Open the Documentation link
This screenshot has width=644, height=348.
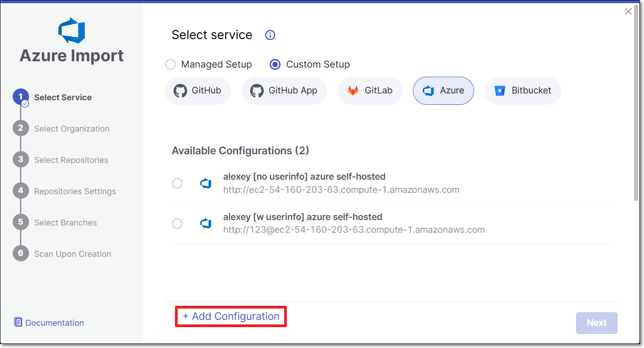click(x=54, y=323)
